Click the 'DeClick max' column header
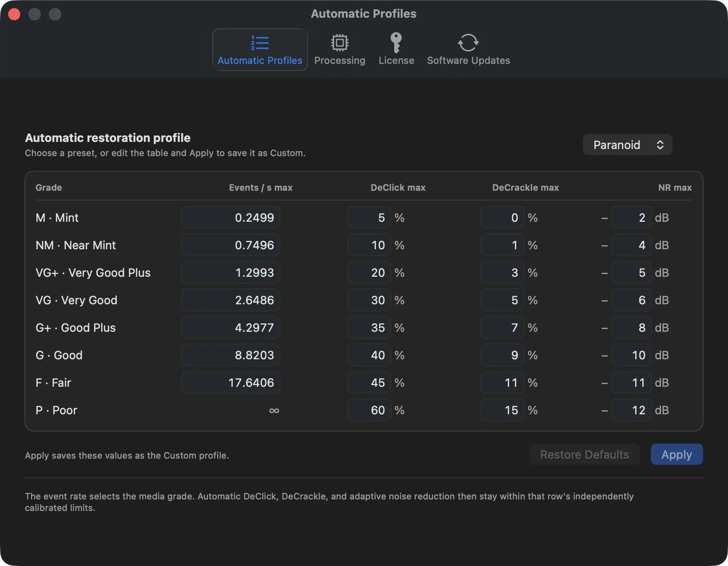The width and height of the screenshot is (728, 566). click(398, 188)
